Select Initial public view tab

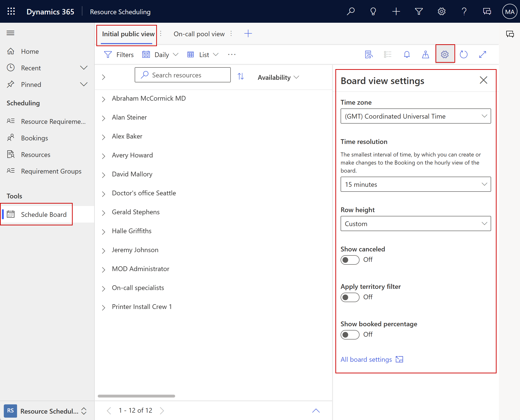tap(127, 33)
